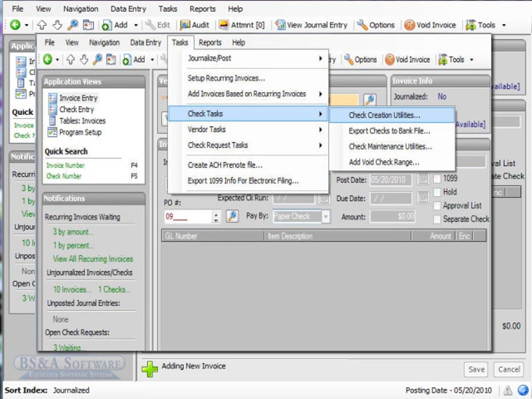Choose Check Maintenance Utilities
Screen dimensions: 532x399
(x=392, y=146)
